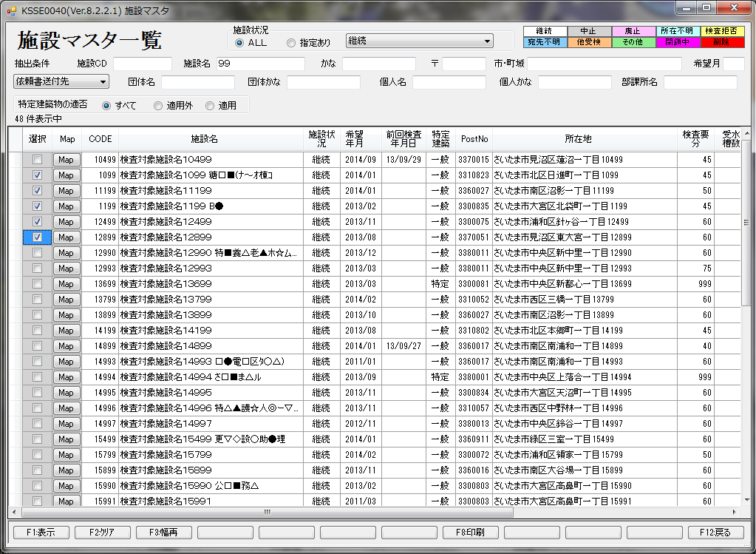Click the かな input field
This screenshot has height=554, width=756.
tap(379, 64)
